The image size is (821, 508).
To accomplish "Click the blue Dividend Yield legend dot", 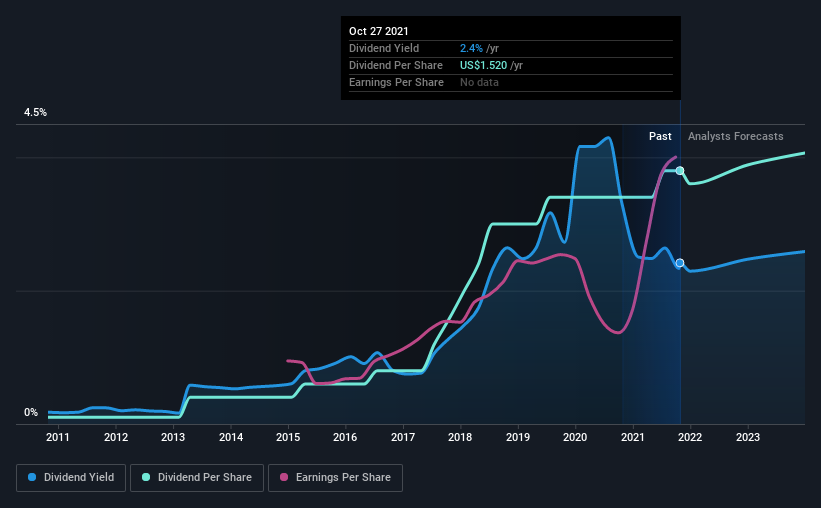I will click(x=32, y=477).
